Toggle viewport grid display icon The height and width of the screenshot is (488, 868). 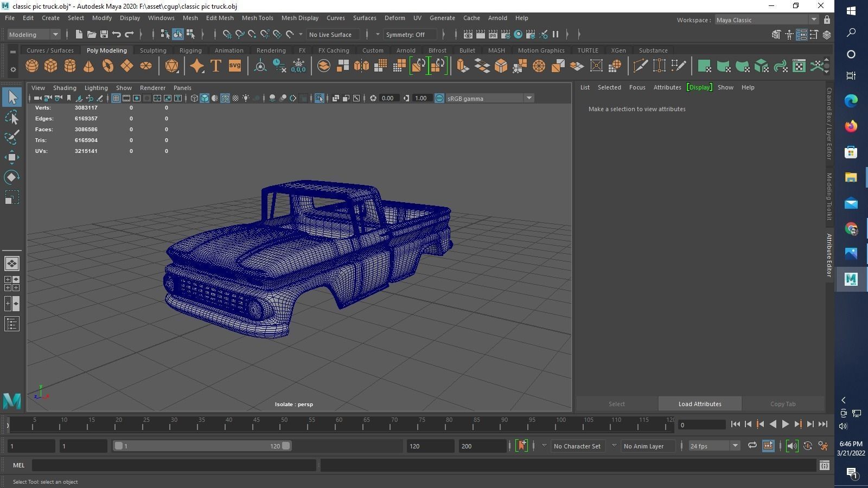[116, 98]
